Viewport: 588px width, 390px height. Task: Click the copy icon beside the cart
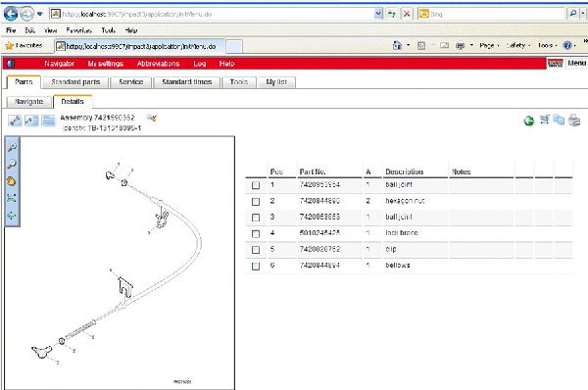coord(559,120)
